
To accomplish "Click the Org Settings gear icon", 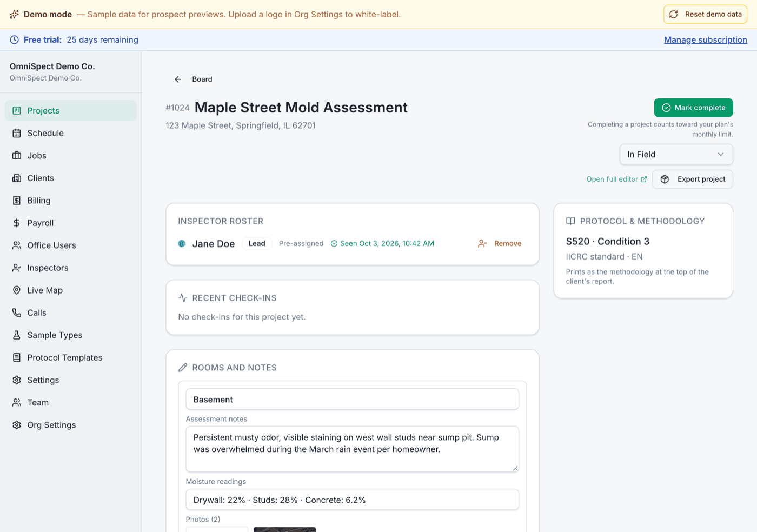I will (x=17, y=425).
